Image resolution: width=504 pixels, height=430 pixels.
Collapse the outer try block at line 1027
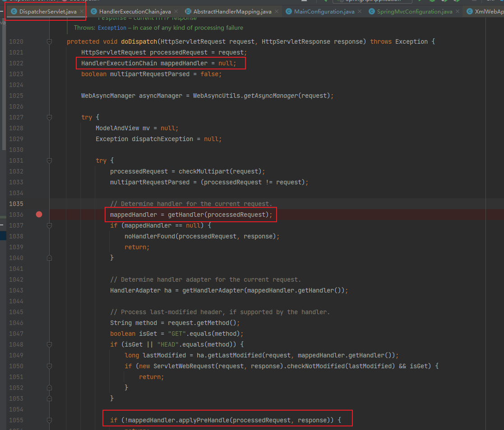50,117
